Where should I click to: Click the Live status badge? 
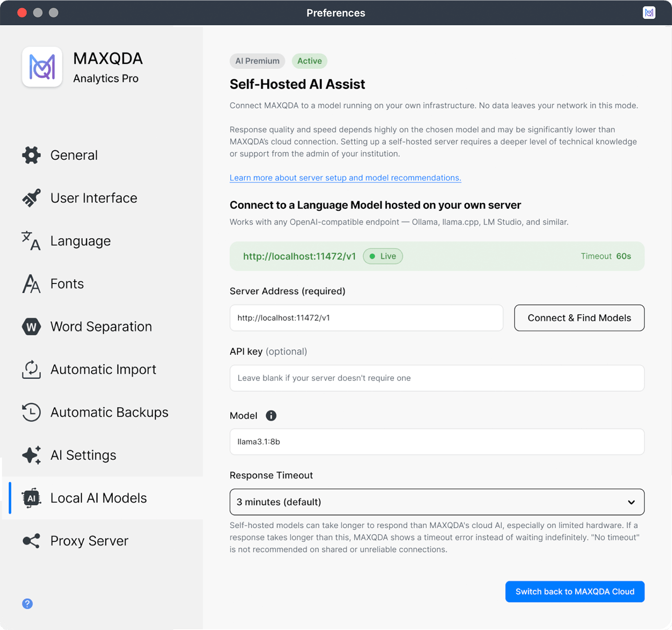point(383,256)
